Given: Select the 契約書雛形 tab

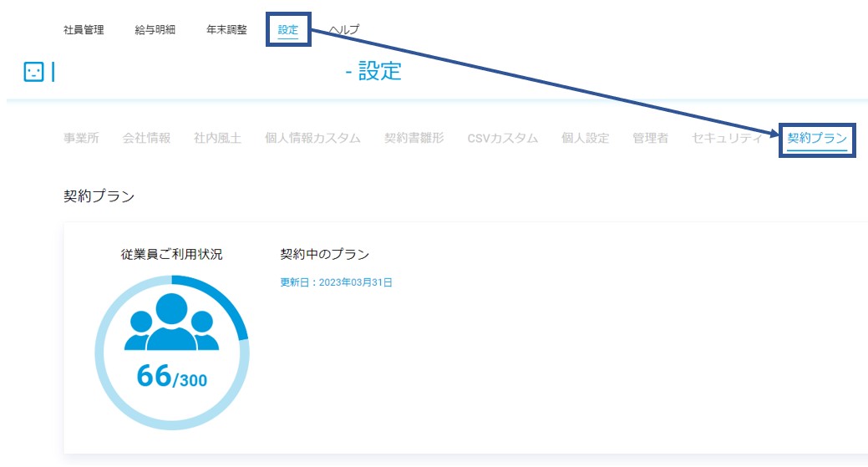Looking at the screenshot, I should 414,139.
